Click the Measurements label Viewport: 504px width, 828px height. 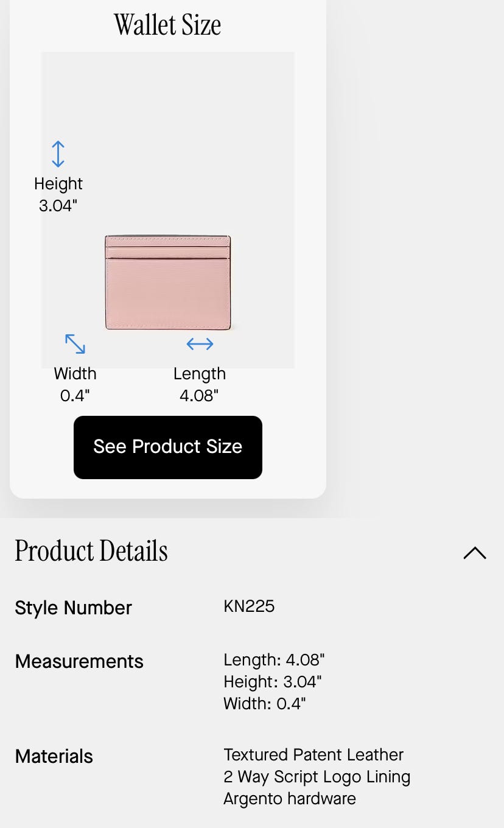(79, 661)
